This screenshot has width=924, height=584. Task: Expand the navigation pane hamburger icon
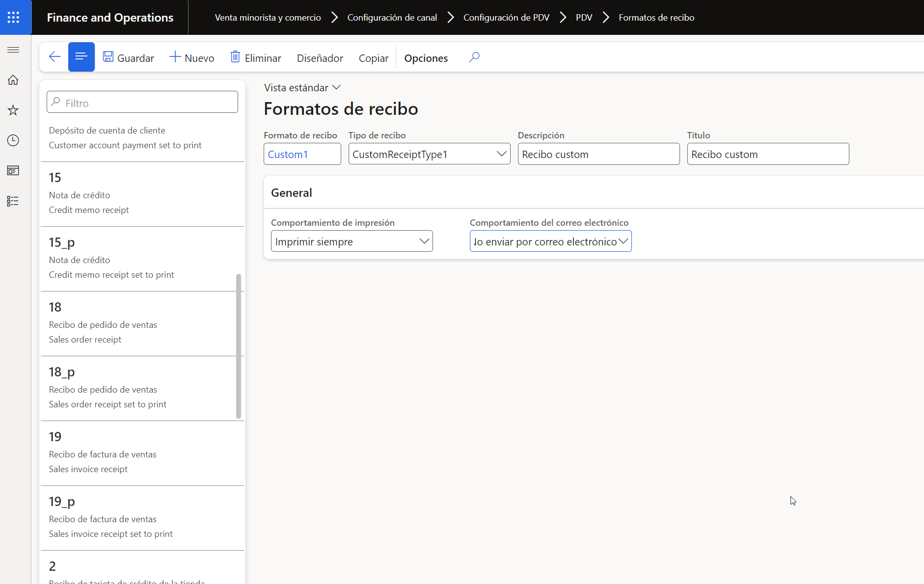13,50
